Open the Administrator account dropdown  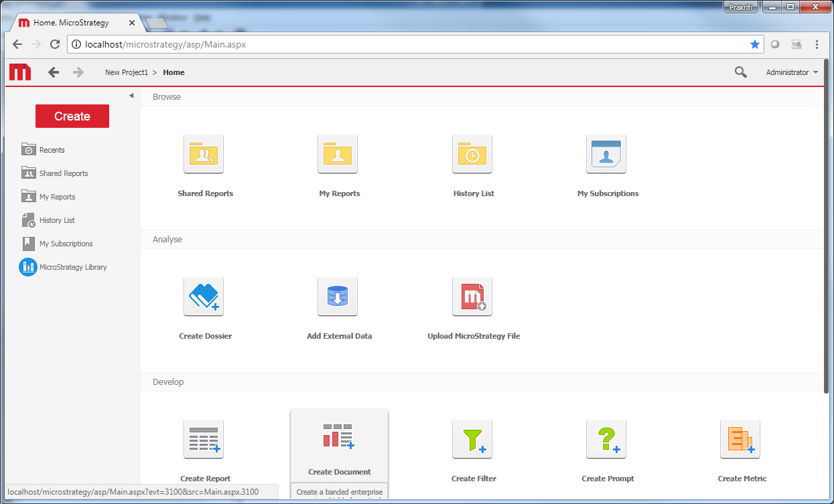tap(792, 72)
